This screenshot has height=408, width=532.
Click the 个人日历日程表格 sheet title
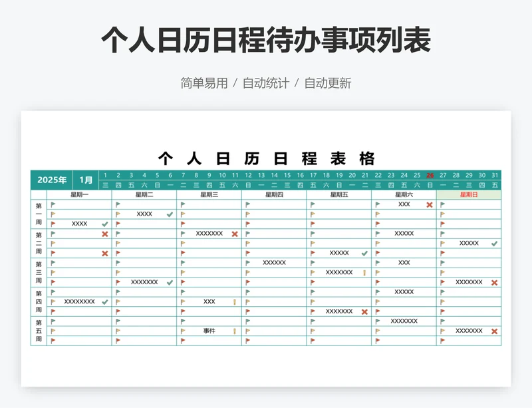click(267, 158)
